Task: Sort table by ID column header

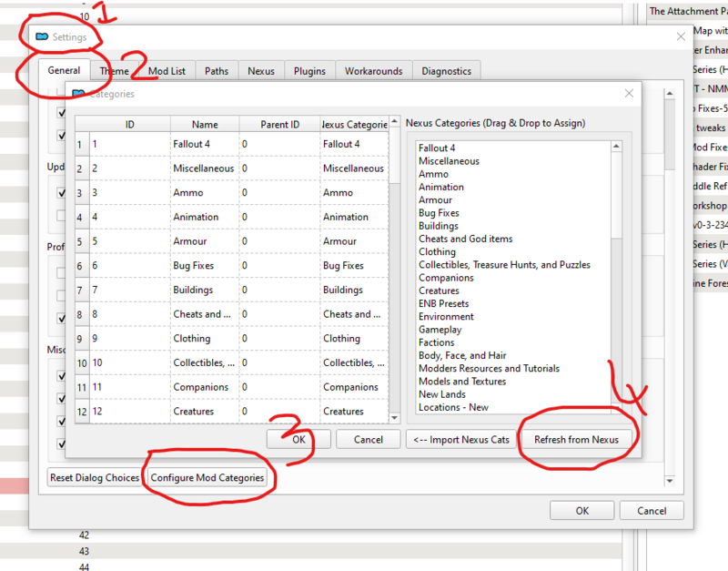Action: [129, 125]
